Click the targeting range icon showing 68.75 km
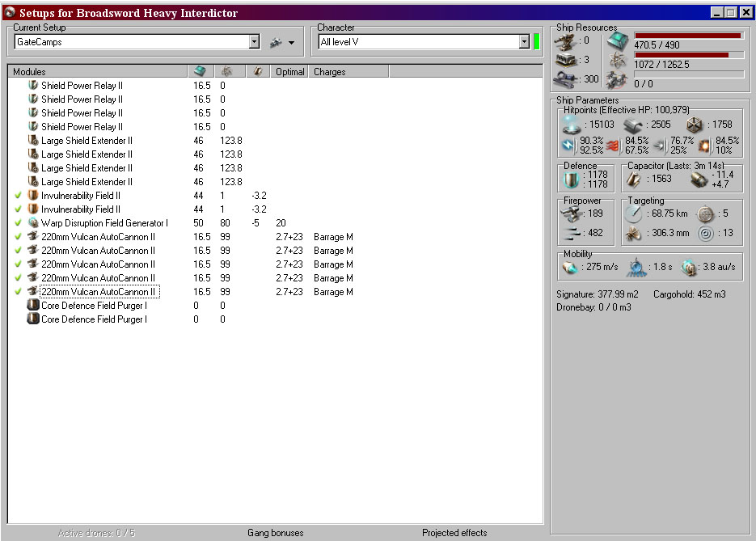 pos(634,213)
